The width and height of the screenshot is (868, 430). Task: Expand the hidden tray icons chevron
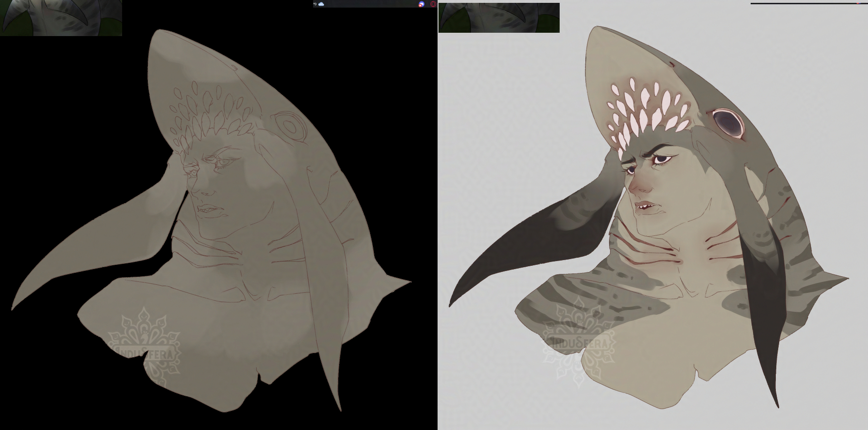click(x=315, y=4)
